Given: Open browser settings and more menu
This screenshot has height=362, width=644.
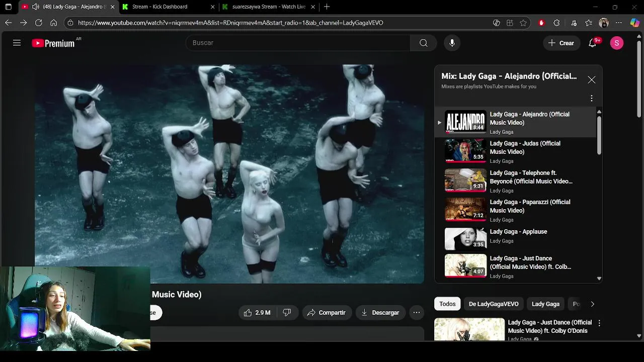Looking at the screenshot, I should coord(619,23).
